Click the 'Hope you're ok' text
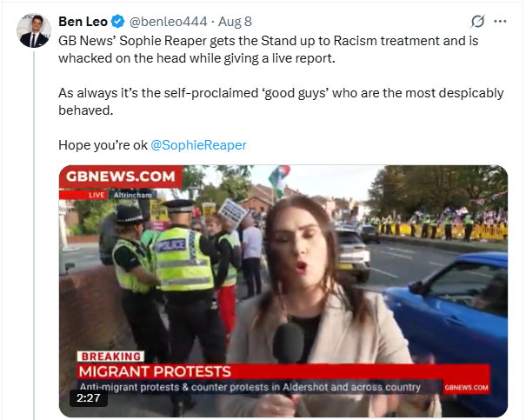Screen dimensions: 526x420 click(103, 144)
